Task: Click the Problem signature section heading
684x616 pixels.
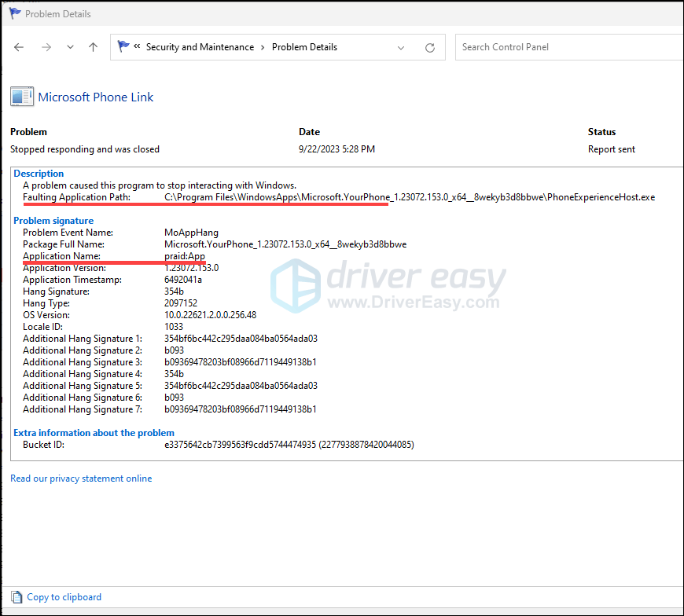Action: pyautogui.click(x=53, y=220)
